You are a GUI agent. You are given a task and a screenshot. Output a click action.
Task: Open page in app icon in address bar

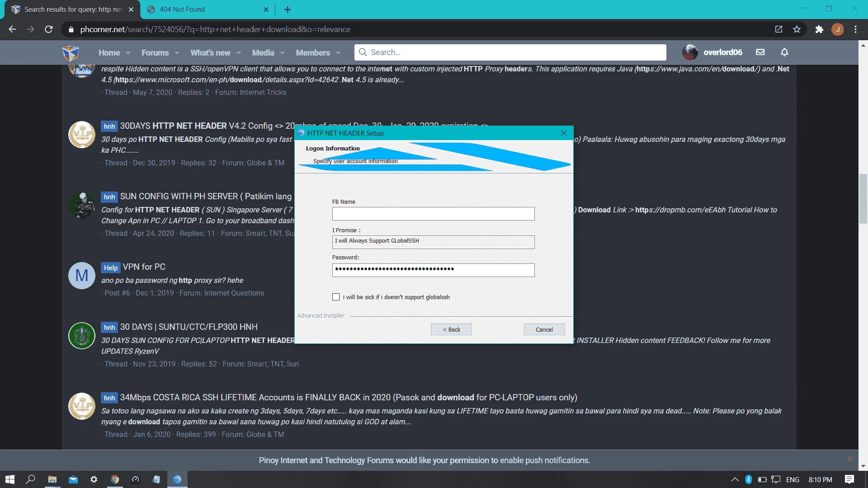pos(778,29)
